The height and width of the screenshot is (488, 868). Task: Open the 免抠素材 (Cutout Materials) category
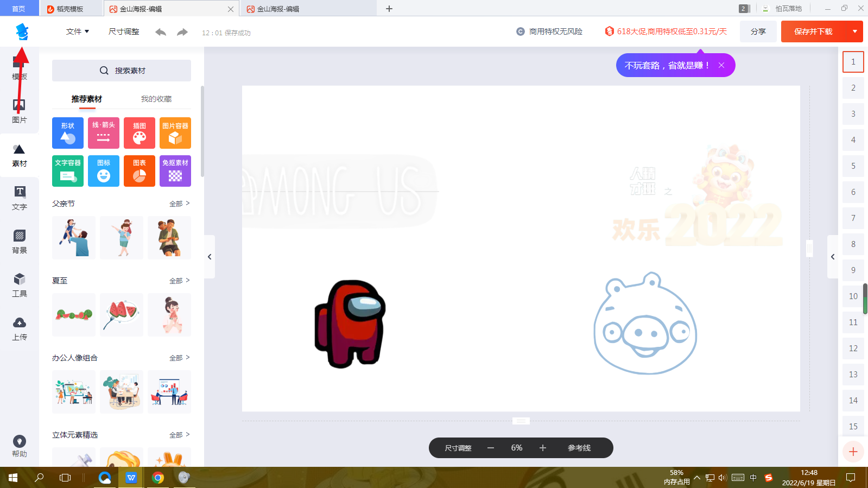click(175, 171)
